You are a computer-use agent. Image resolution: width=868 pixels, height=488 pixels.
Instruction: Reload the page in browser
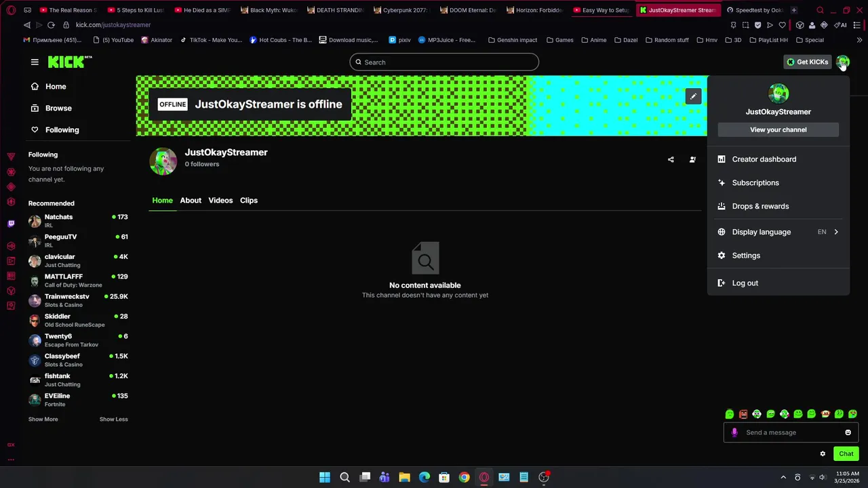(x=51, y=25)
